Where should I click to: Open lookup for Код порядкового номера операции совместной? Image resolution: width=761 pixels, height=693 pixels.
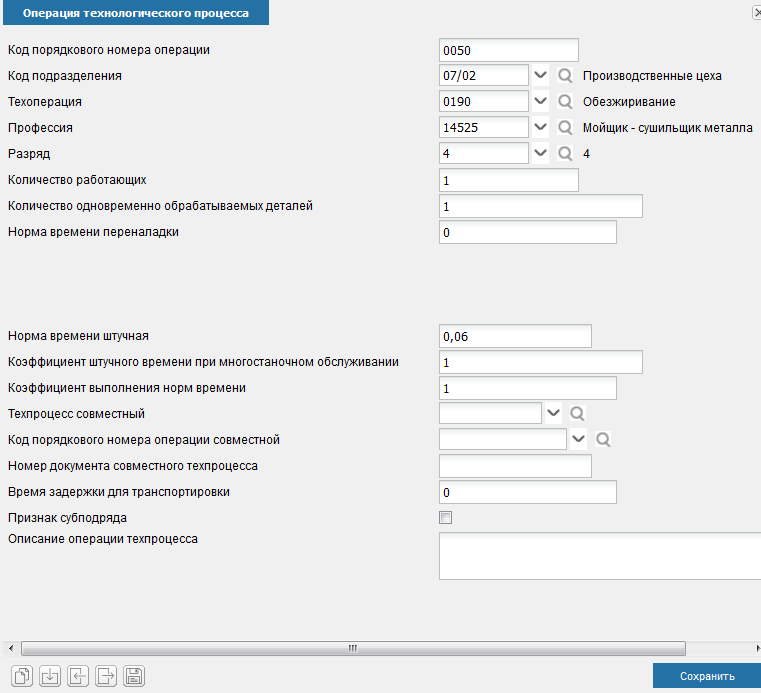point(603,439)
